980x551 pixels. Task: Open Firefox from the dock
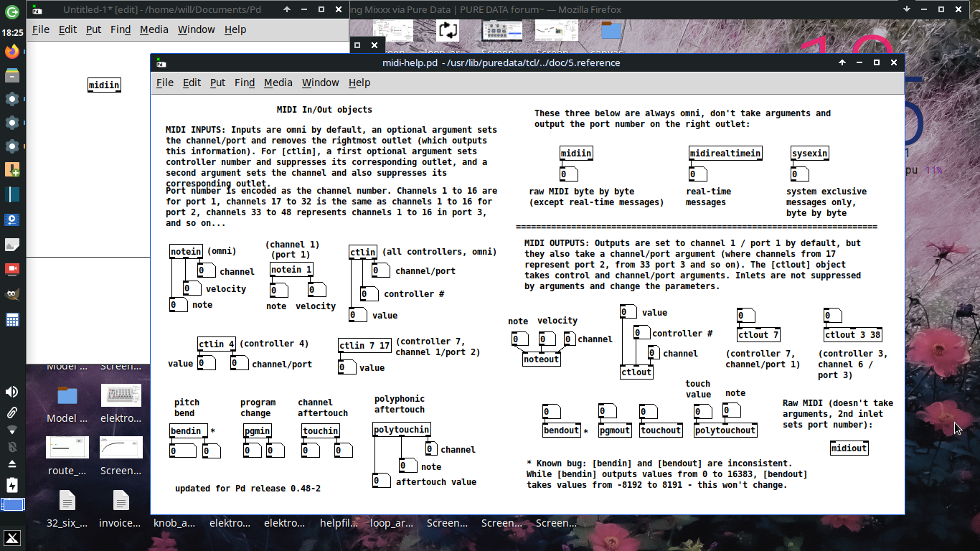coord(12,52)
